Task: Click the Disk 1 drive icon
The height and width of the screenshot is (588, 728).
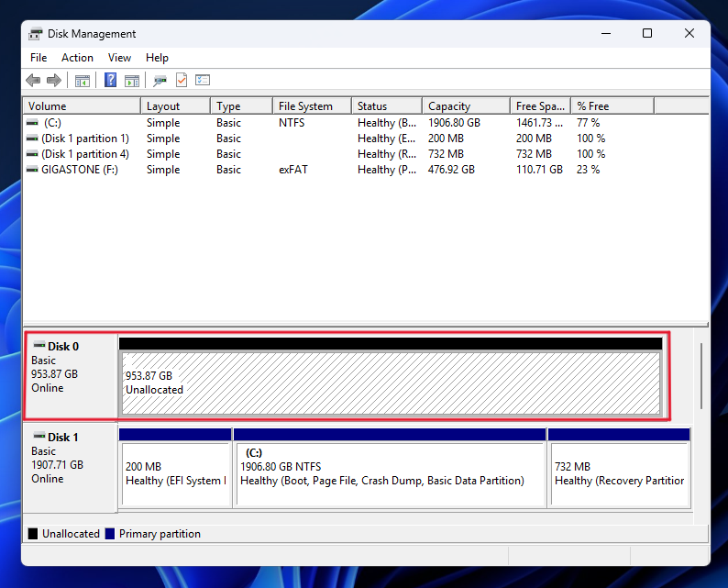Action: [x=39, y=436]
